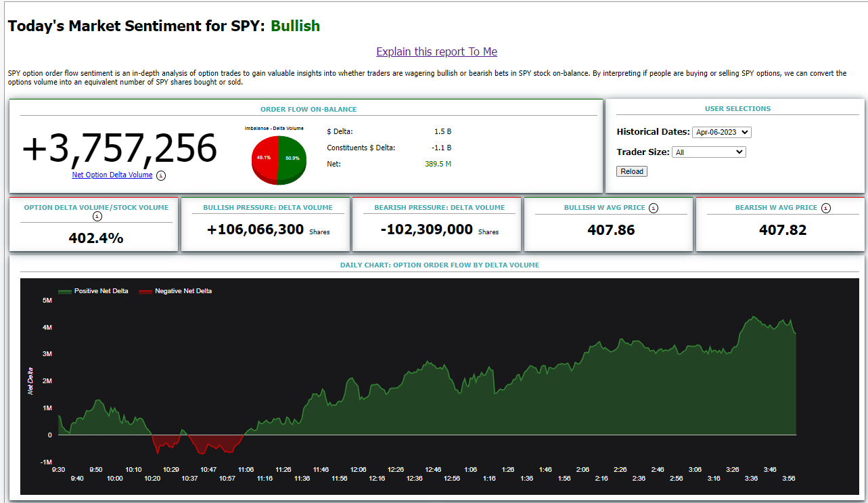This screenshot has height=503, width=868.
Task: Open the info icon beside Net Option Delta Volume
Action: (x=161, y=175)
